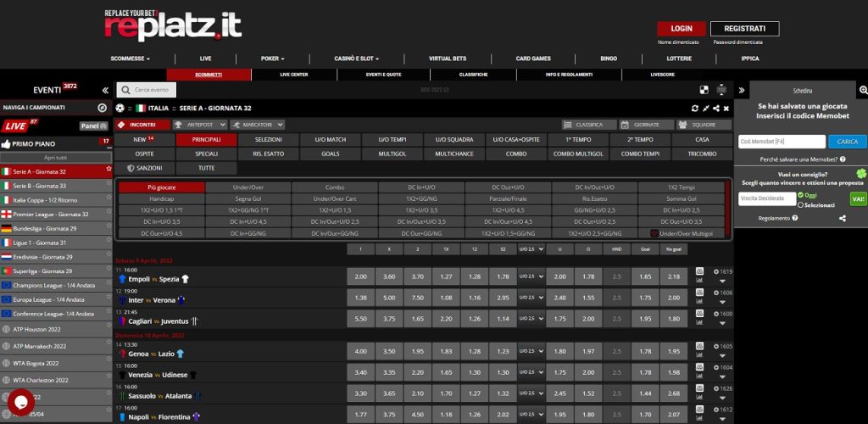Expand the Poker menu dropdown
Image resolution: width=868 pixels, height=424 pixels.
[272, 59]
